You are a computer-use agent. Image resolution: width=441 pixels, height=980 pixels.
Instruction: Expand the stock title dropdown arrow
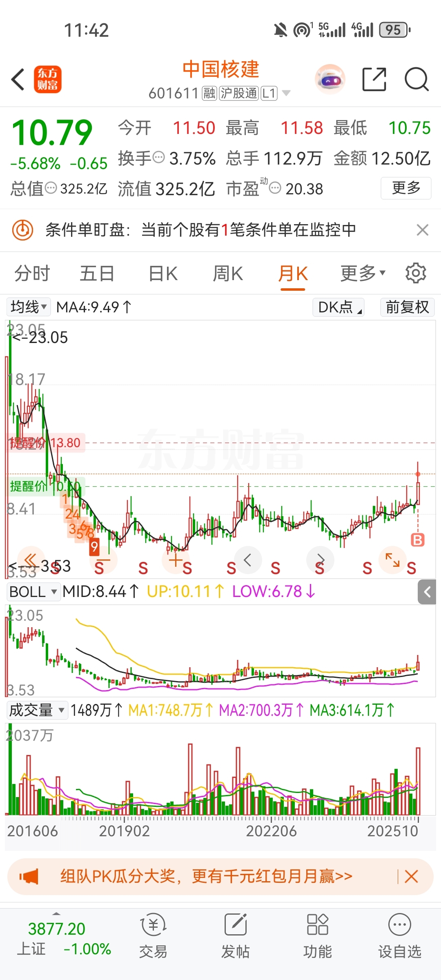(286, 94)
